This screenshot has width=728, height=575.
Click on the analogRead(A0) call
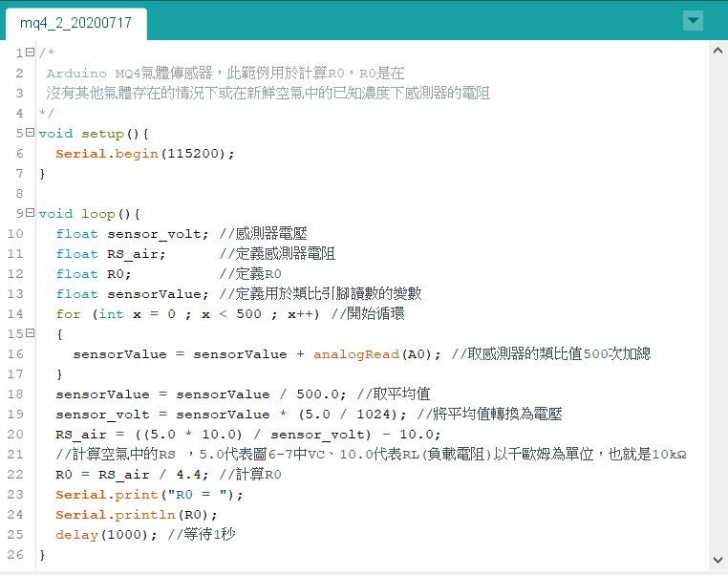[x=376, y=354]
